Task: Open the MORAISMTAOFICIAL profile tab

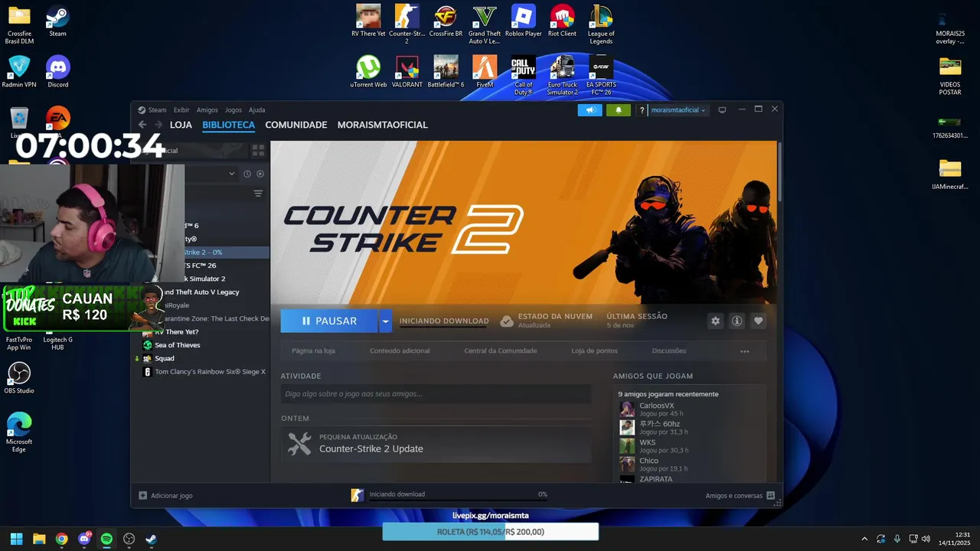Action: 383,125
